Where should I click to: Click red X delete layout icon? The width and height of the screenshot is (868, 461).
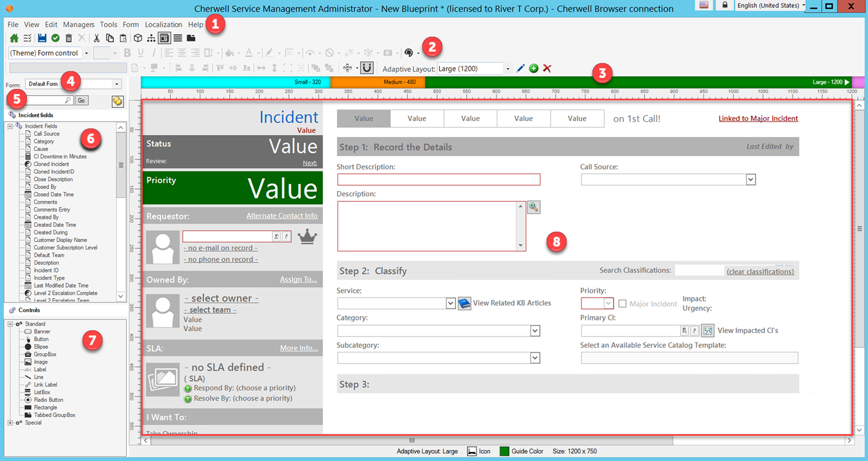click(547, 68)
